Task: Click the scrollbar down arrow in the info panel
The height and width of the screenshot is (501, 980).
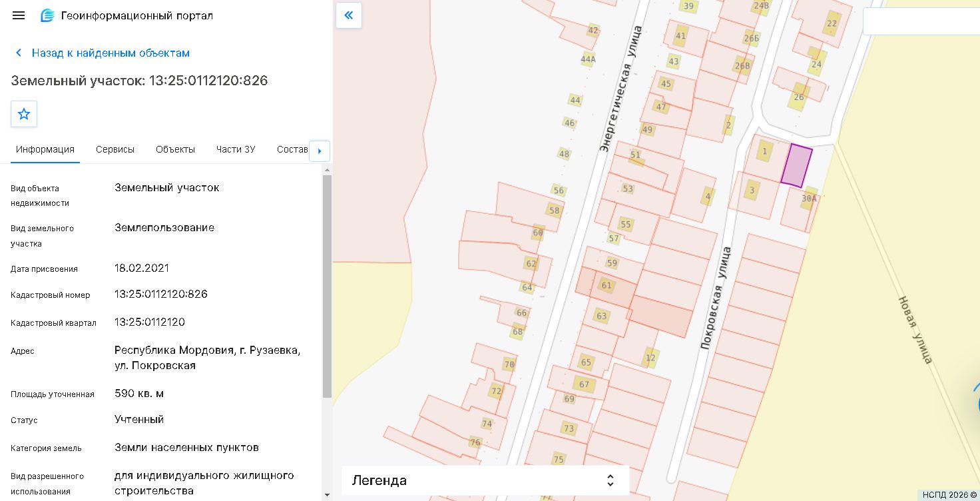Action: [x=327, y=495]
